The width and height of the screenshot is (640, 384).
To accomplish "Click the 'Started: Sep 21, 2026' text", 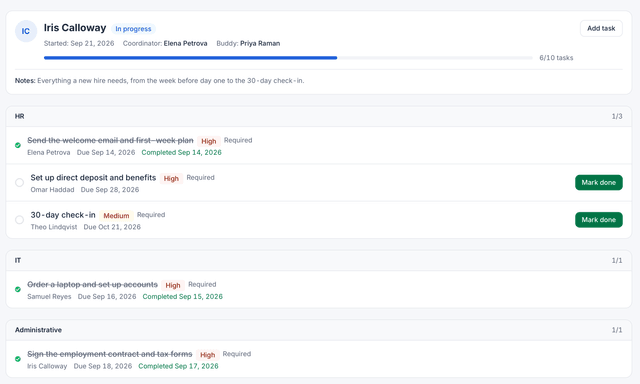I will 79,43.
